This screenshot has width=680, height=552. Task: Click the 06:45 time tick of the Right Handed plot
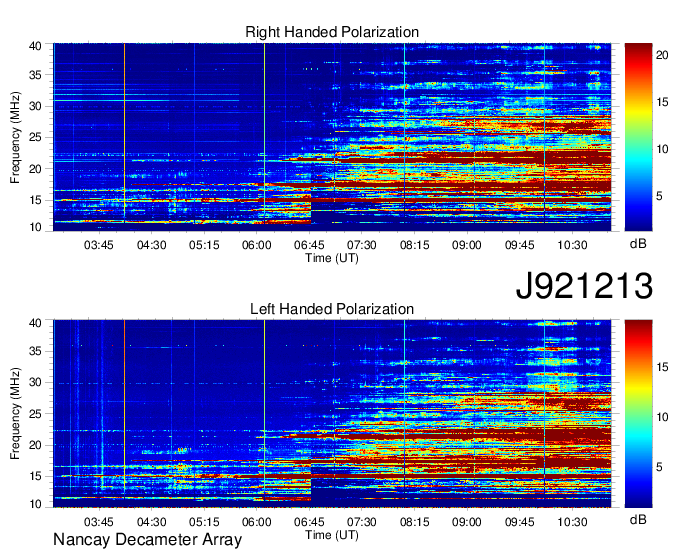pos(309,245)
